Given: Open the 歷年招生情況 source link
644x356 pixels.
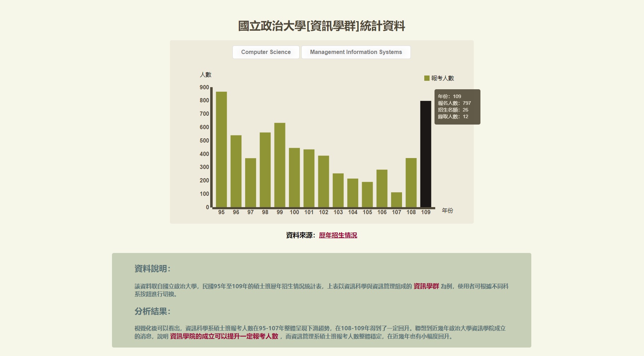Looking at the screenshot, I should 338,235.
